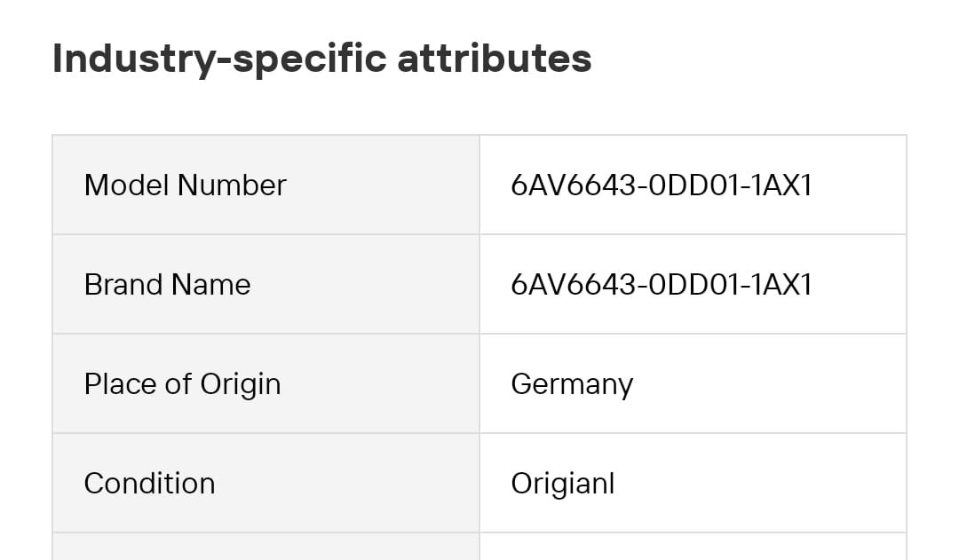Select the word 'Model' in first row
The height and width of the screenshot is (560, 959).
(127, 185)
